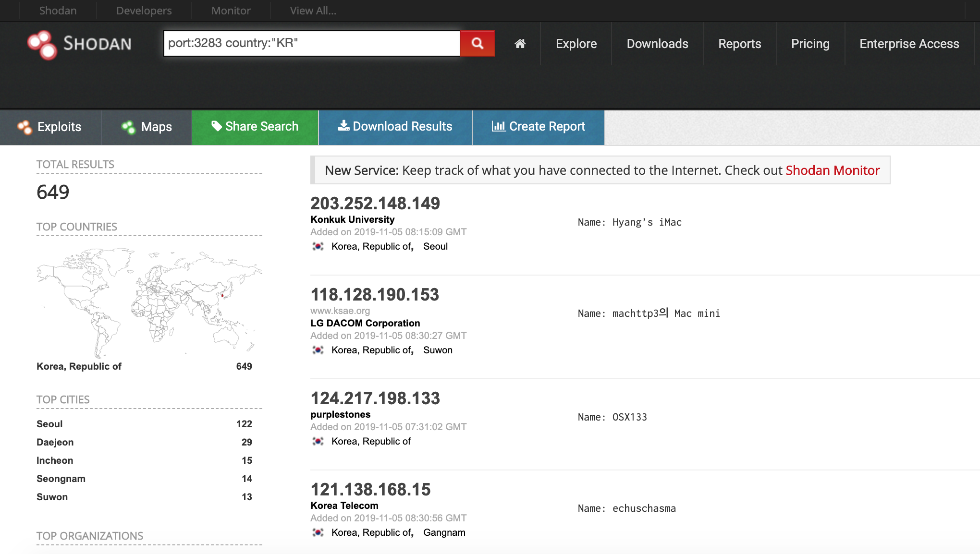The height and width of the screenshot is (554, 980).
Task: Filter by Korea Telecom organization
Action: click(344, 506)
